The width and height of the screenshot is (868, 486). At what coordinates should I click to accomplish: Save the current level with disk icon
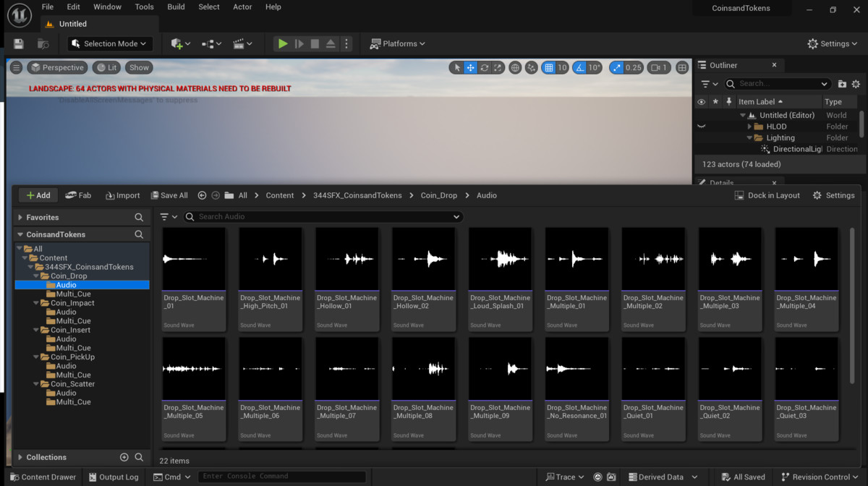tap(19, 44)
